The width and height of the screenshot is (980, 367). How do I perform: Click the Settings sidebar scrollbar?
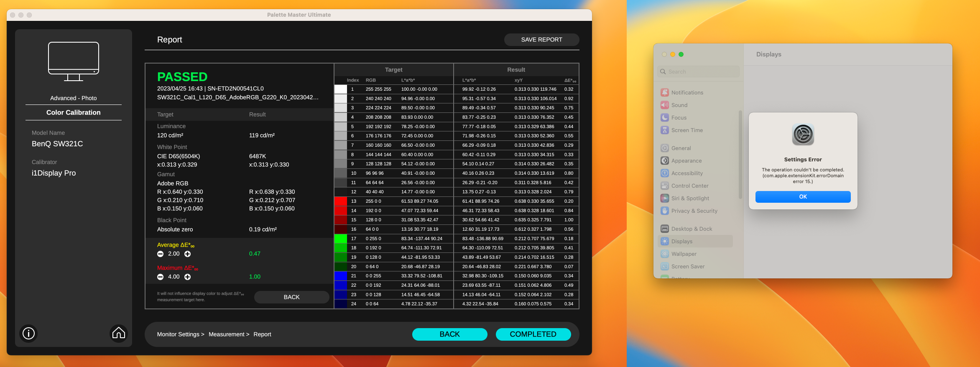point(740,155)
